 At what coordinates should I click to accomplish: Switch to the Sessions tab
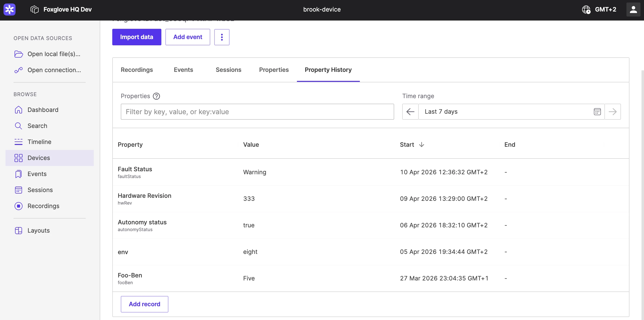(228, 70)
